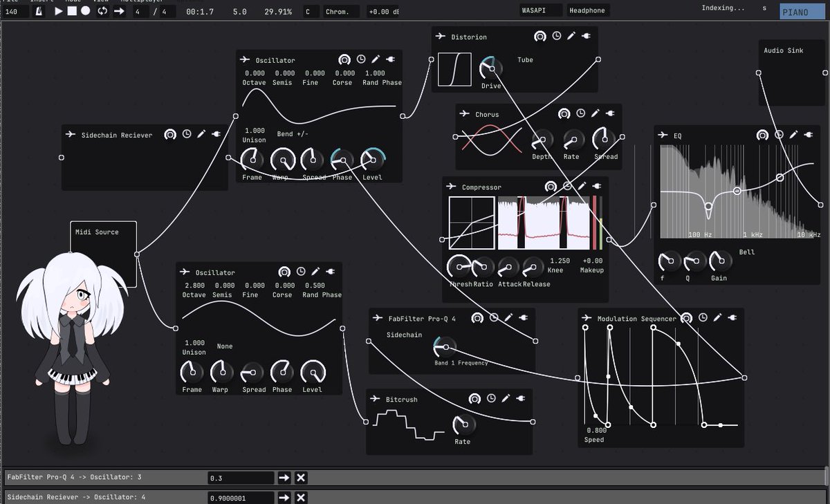Click Sidechain Reciever's plug icon
This screenshot has height=504, width=830.
[216, 134]
